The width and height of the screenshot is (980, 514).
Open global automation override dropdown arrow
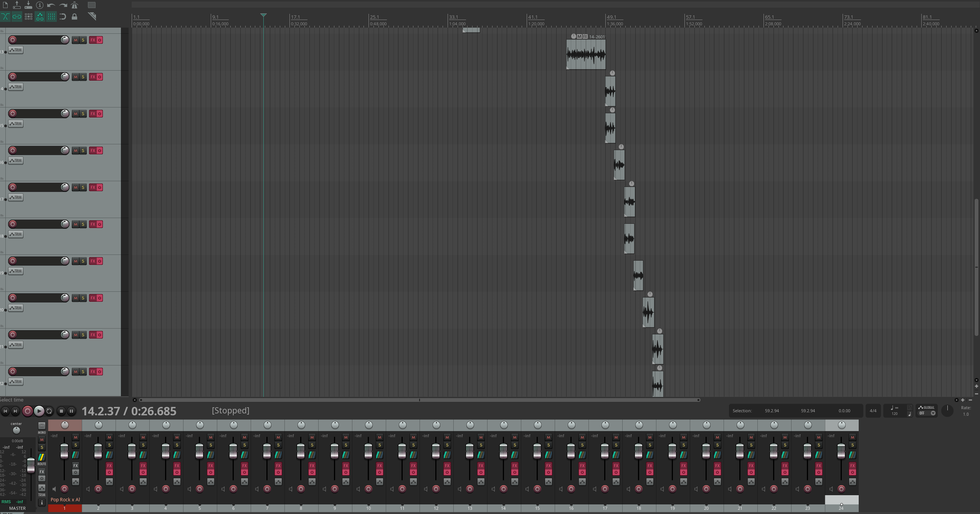(x=933, y=413)
